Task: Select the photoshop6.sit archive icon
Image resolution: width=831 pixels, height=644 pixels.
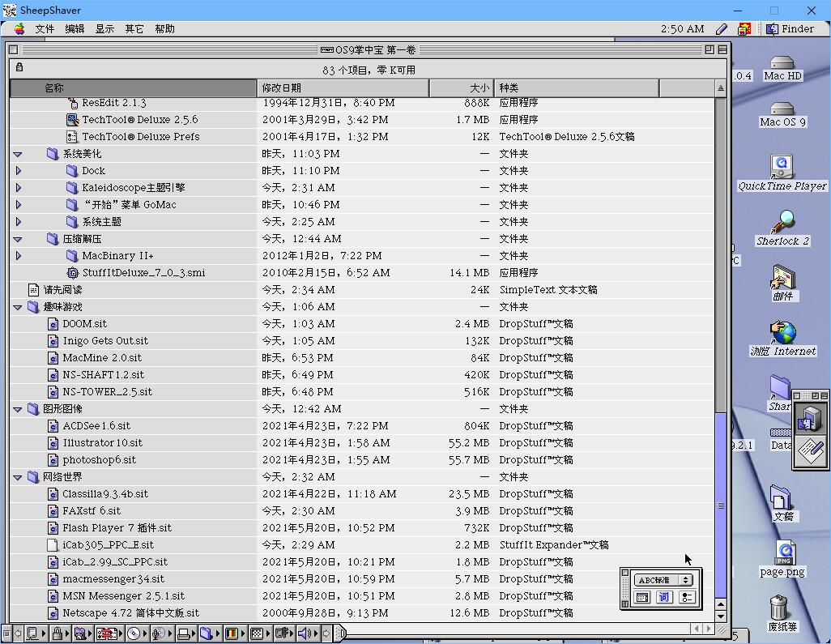Action: coord(53,460)
